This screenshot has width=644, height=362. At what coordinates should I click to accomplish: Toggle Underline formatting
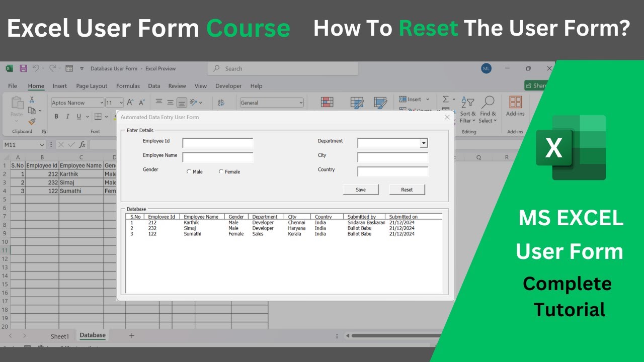click(x=79, y=117)
